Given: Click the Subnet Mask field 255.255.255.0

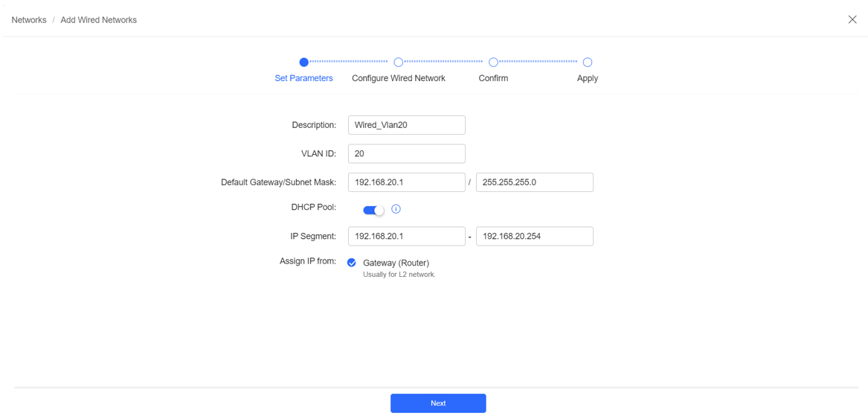Looking at the screenshot, I should click(x=535, y=182).
